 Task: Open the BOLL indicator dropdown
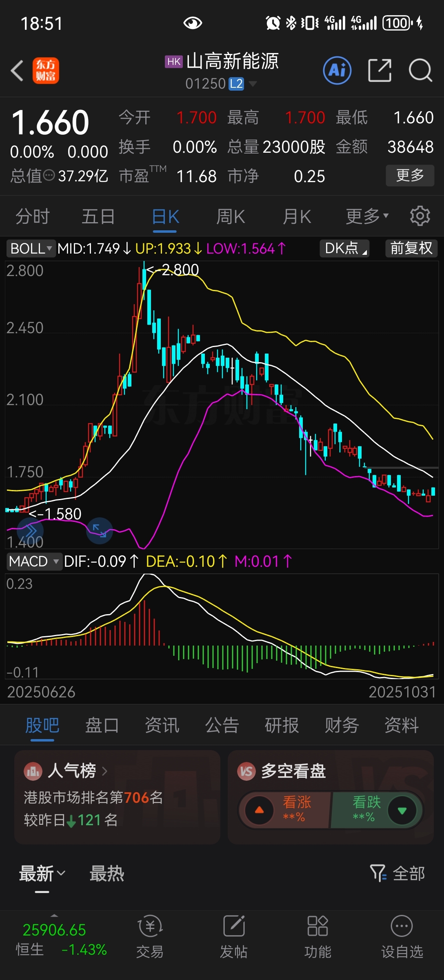(x=31, y=248)
